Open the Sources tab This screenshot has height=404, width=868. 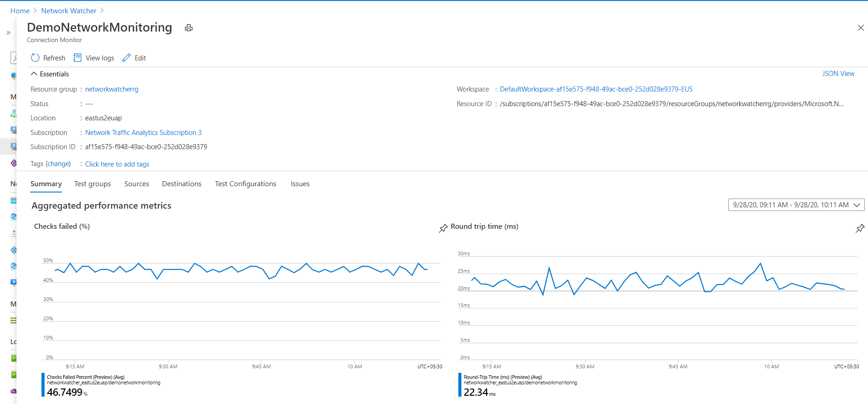point(136,184)
